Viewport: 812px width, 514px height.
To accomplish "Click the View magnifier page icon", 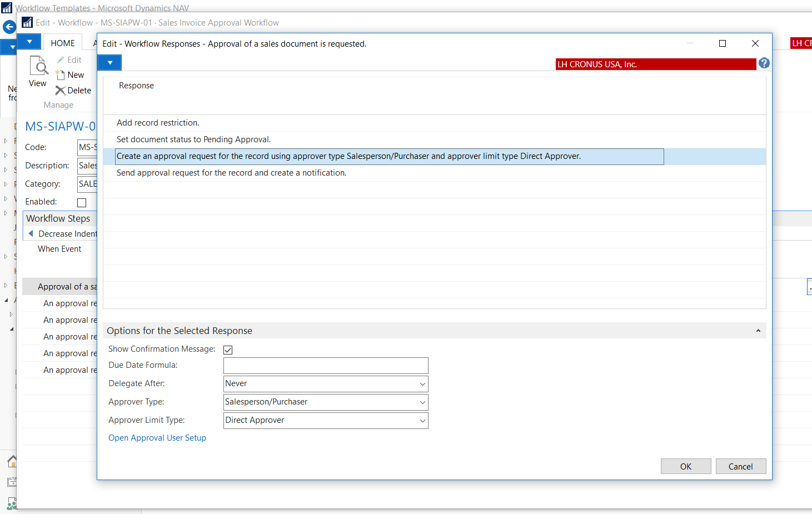I will [x=38, y=67].
